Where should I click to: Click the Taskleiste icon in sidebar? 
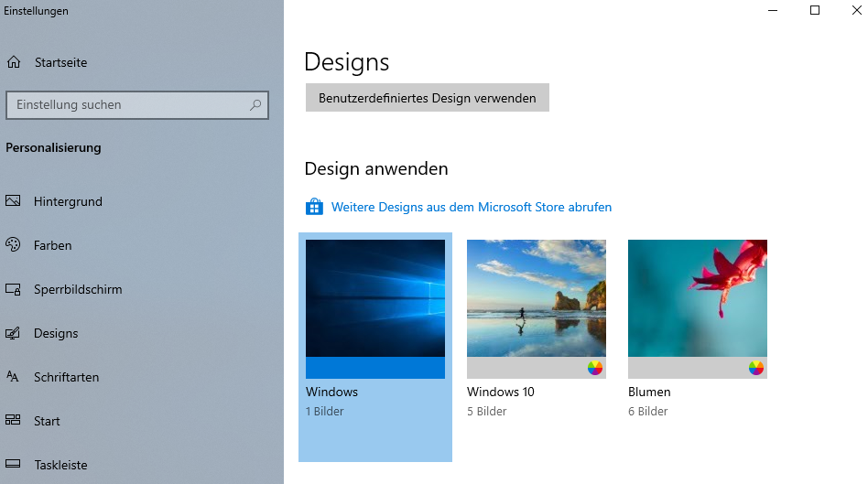[13, 464]
